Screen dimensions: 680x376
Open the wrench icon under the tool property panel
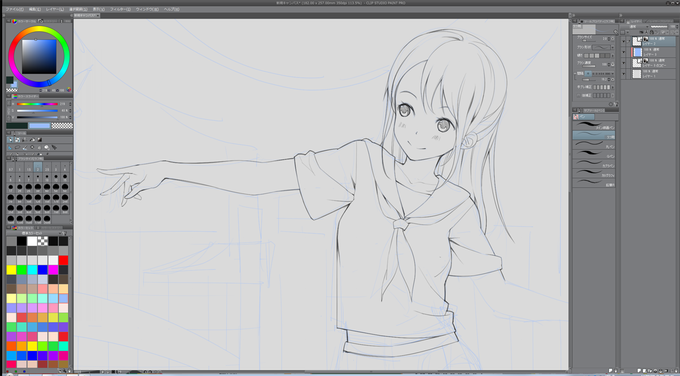click(616, 104)
